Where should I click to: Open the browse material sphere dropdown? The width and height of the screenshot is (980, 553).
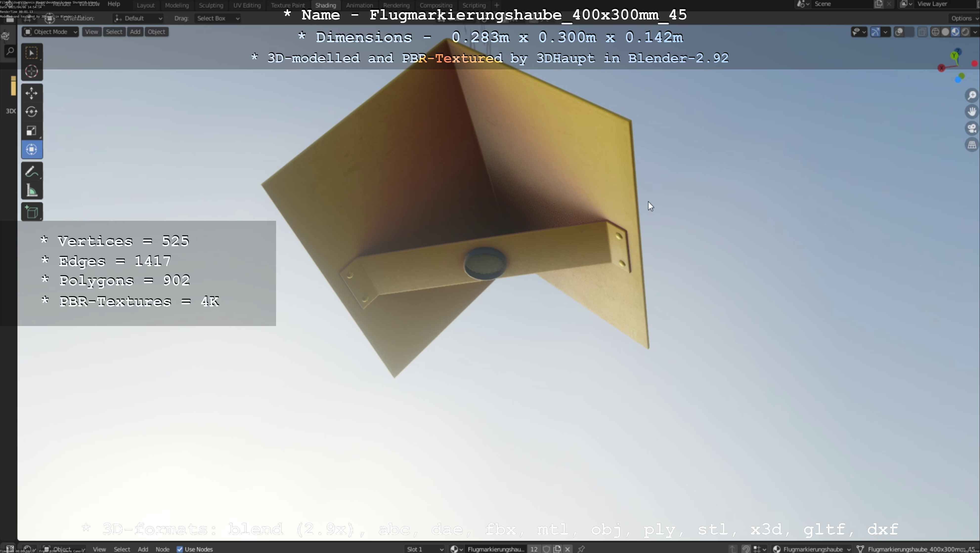(456, 549)
